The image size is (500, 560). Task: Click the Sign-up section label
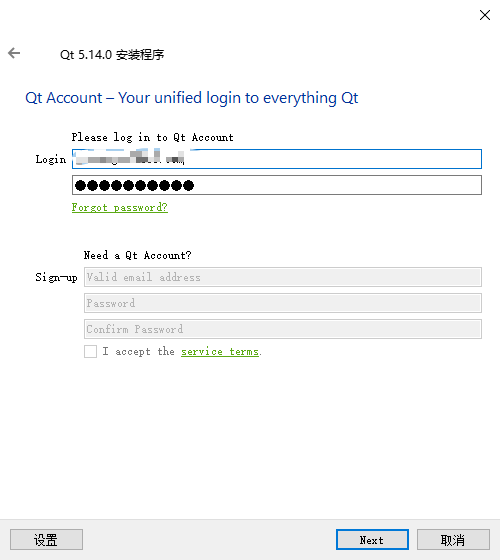click(56, 278)
